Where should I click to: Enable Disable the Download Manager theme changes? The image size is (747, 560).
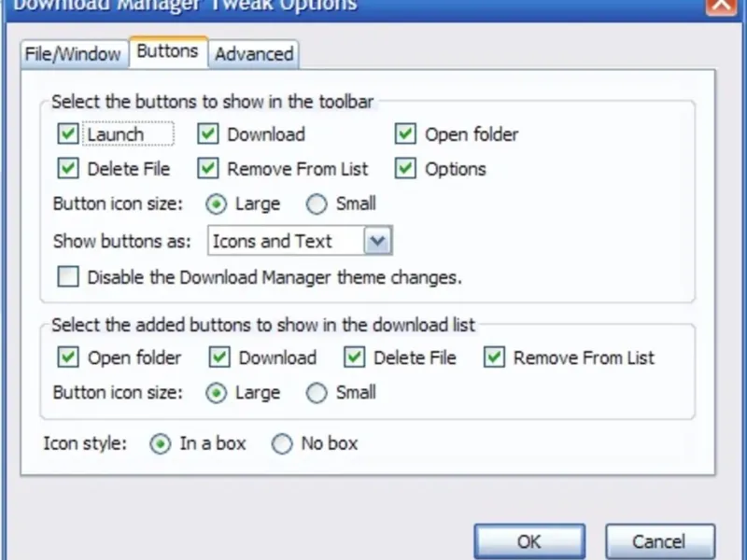point(68,277)
